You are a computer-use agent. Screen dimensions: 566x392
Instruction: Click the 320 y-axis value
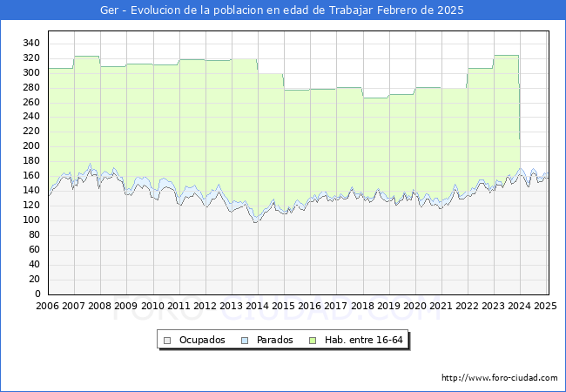tap(31, 58)
